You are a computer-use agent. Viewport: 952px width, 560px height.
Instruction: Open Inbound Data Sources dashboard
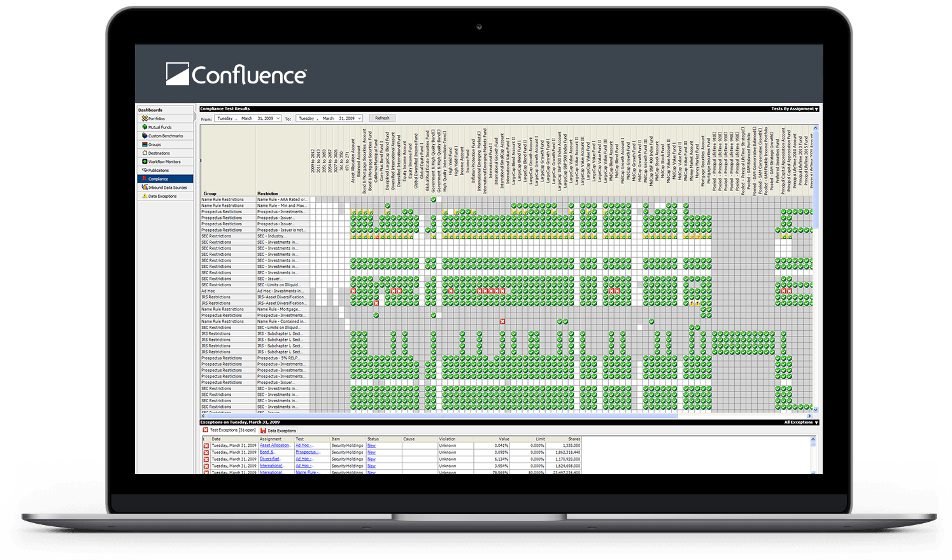[x=167, y=188]
